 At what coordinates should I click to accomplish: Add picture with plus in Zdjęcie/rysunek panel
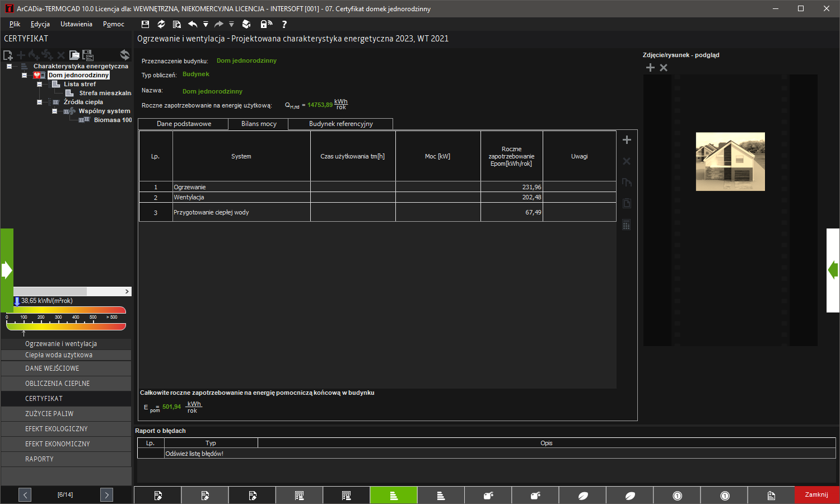pyautogui.click(x=650, y=68)
